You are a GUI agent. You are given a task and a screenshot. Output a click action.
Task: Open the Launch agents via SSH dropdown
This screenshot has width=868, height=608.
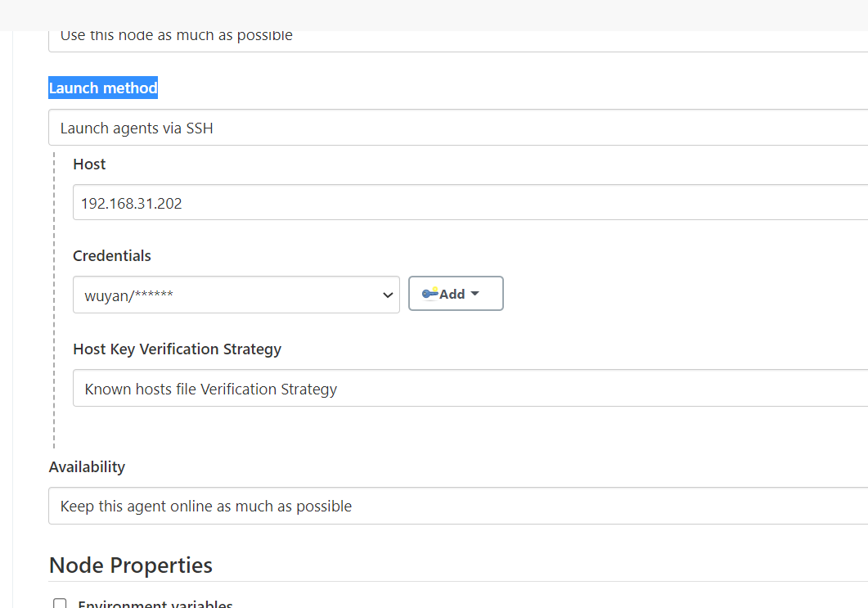(458, 128)
